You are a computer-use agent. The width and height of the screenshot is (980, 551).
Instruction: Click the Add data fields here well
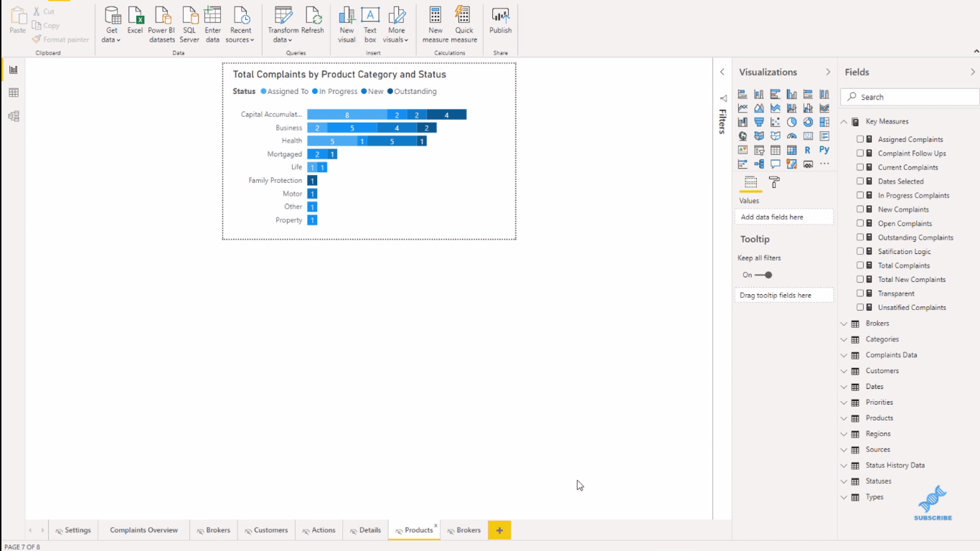click(x=784, y=217)
